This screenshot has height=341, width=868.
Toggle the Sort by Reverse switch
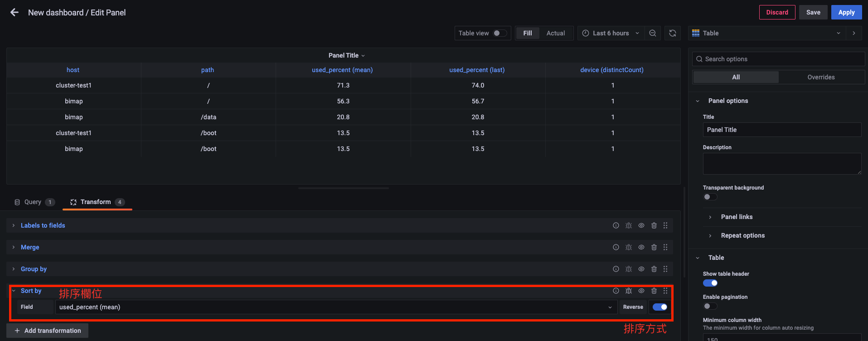[x=660, y=307]
